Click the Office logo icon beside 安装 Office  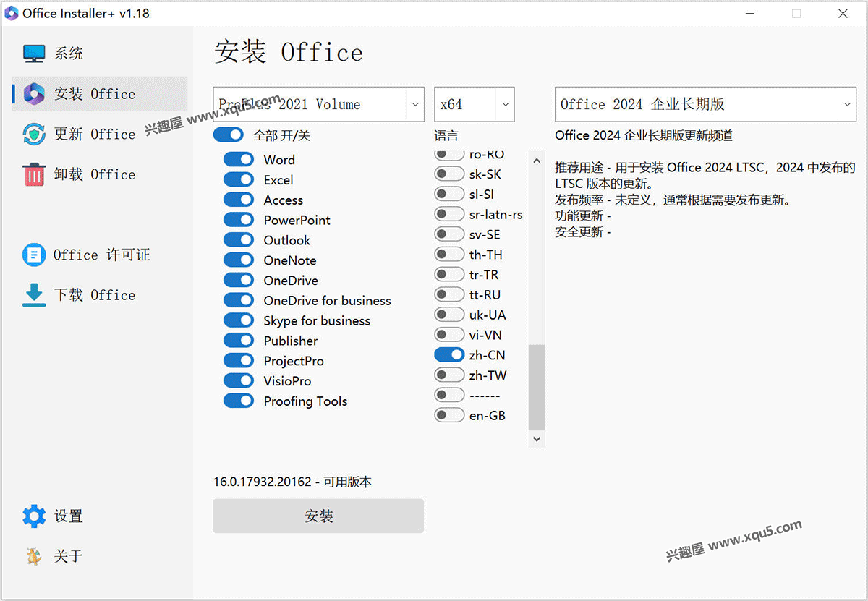click(x=34, y=94)
